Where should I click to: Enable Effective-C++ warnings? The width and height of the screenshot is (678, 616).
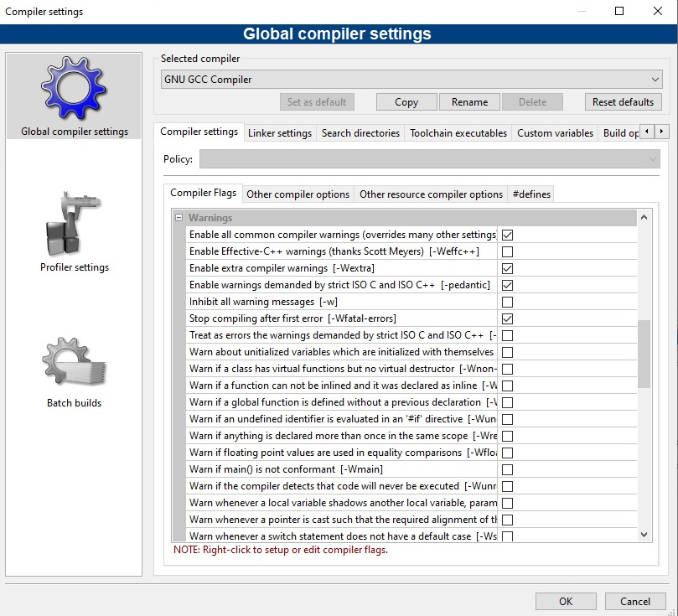tap(507, 251)
